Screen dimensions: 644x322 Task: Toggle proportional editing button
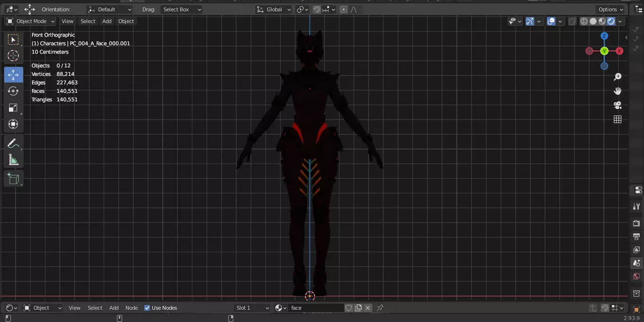(343, 9)
